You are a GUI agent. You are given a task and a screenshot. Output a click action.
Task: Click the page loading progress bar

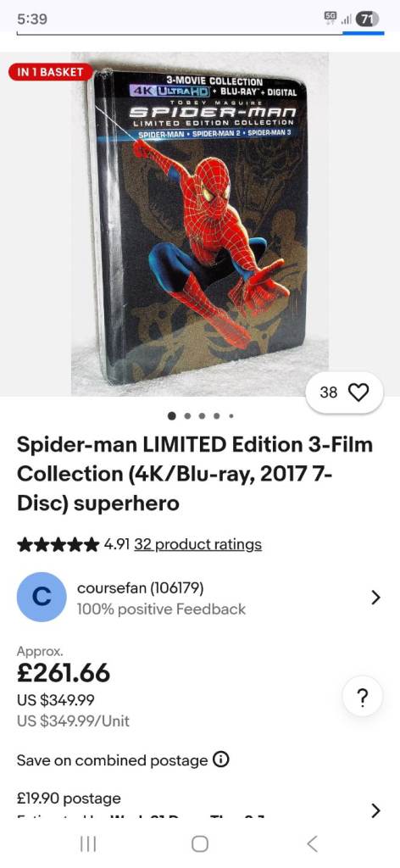pyautogui.click(x=200, y=34)
